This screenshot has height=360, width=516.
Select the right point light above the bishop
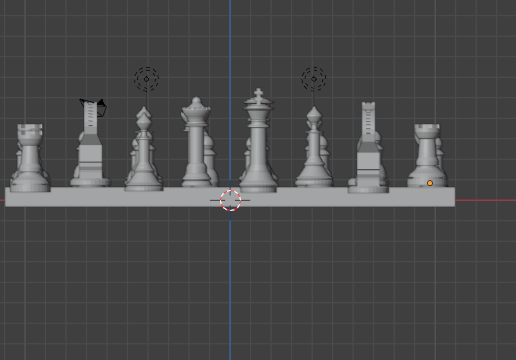pos(314,79)
